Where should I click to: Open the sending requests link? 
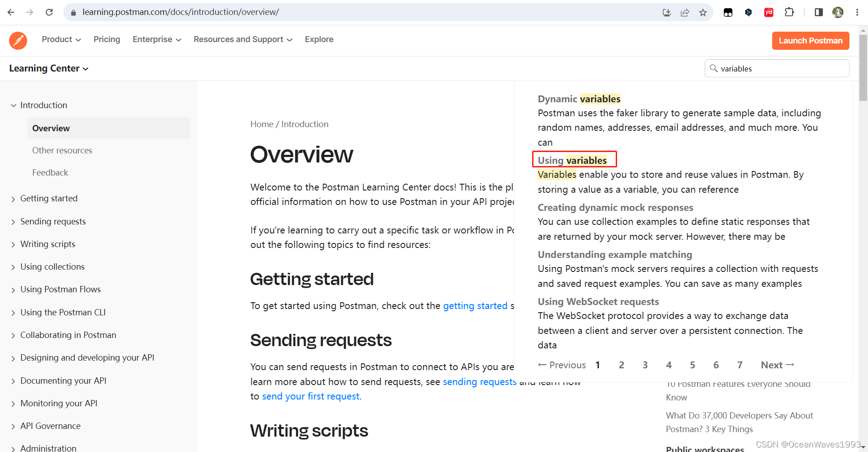480,382
